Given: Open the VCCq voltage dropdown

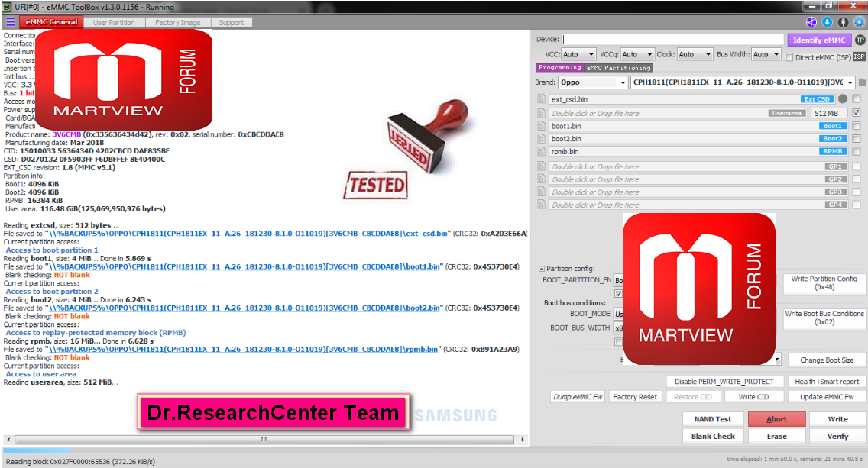Looking at the screenshot, I should pos(638,54).
